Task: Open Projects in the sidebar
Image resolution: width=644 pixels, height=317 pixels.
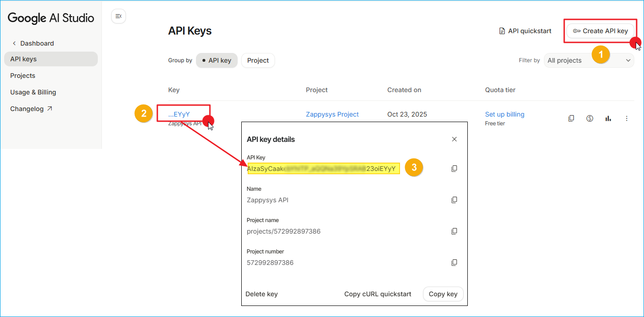Action: tap(23, 76)
